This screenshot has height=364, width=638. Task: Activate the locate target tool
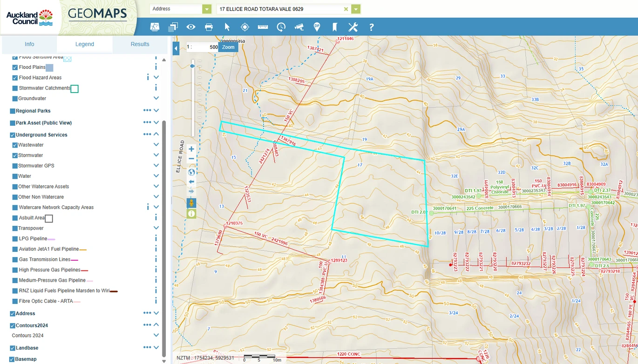coord(245,27)
